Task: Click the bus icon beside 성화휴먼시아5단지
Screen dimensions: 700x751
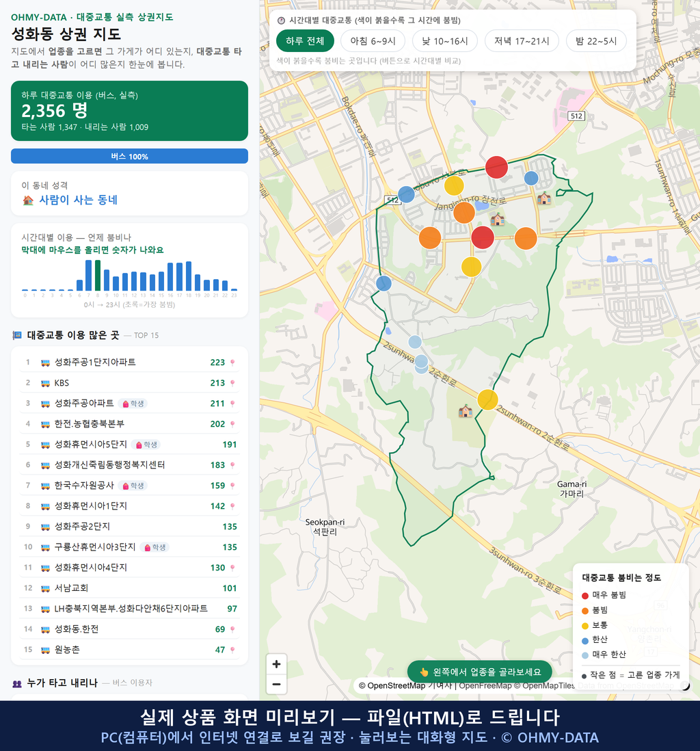Action: 46,445
